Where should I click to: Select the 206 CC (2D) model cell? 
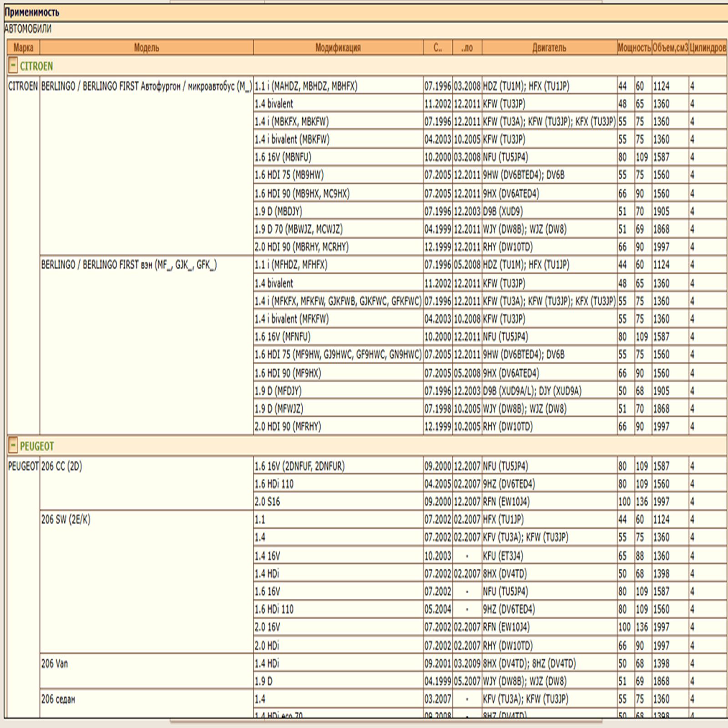point(61,466)
